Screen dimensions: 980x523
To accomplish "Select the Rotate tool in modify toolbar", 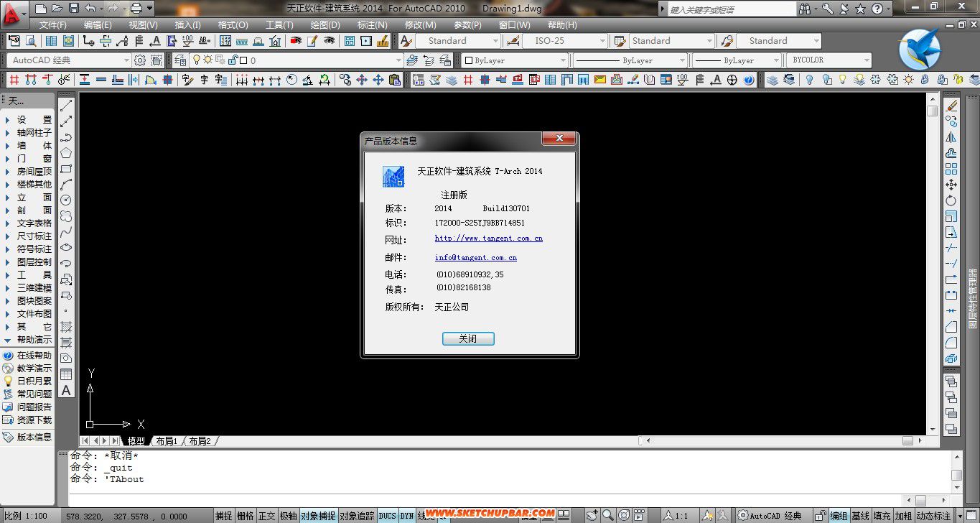I will (x=951, y=200).
